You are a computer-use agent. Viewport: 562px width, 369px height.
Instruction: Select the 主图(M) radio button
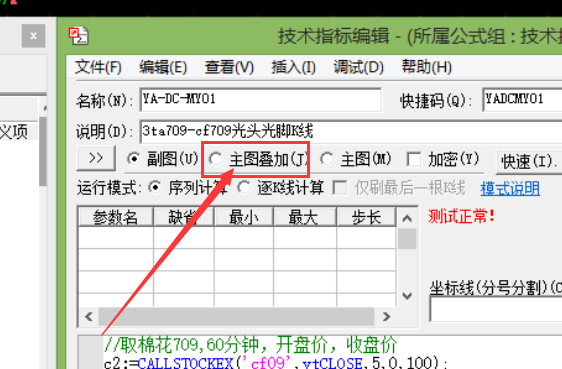(327, 159)
